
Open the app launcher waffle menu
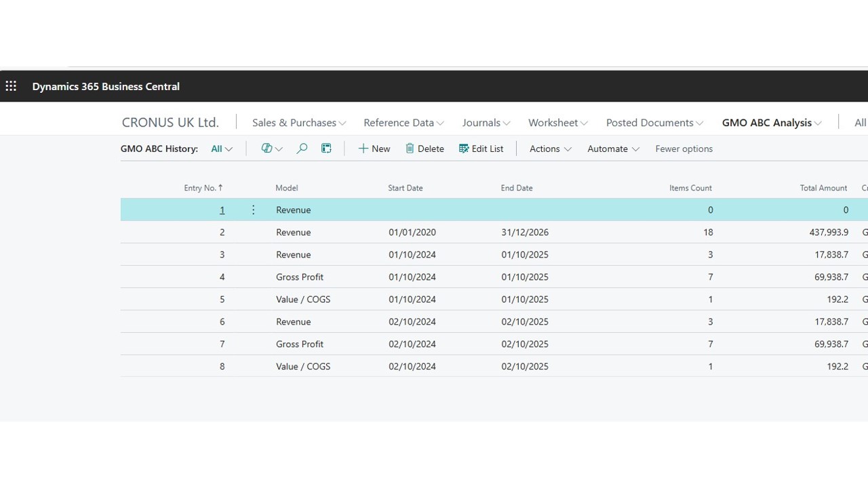[11, 86]
